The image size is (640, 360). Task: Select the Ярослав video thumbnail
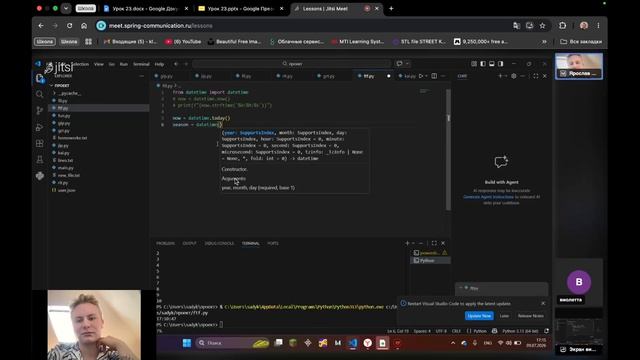pos(579,66)
